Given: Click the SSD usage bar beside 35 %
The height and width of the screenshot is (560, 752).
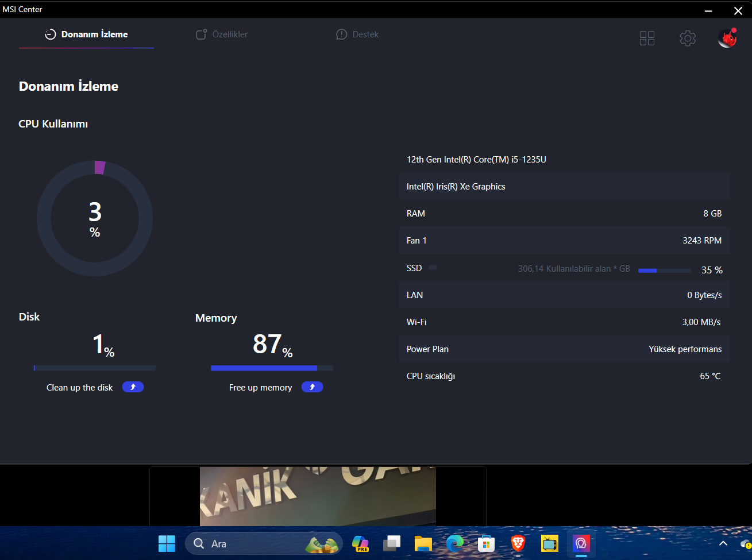Looking at the screenshot, I should [x=665, y=271].
